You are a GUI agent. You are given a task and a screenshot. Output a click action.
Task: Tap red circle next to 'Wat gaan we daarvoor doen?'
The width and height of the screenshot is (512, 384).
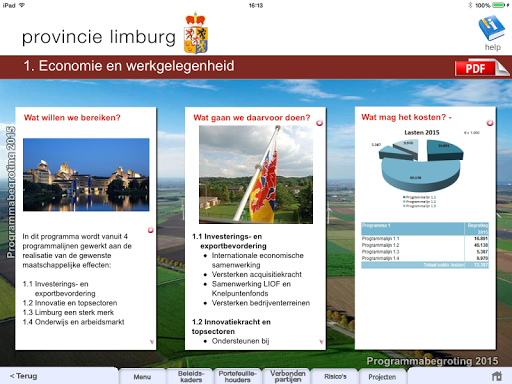click(x=319, y=123)
